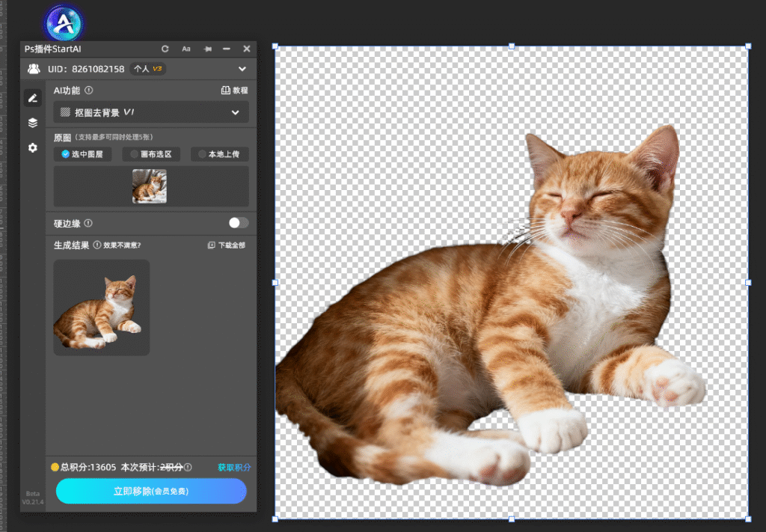Image resolution: width=766 pixels, height=532 pixels.
Task: Open the 抠图去背景 function dropdown
Action: click(151, 112)
